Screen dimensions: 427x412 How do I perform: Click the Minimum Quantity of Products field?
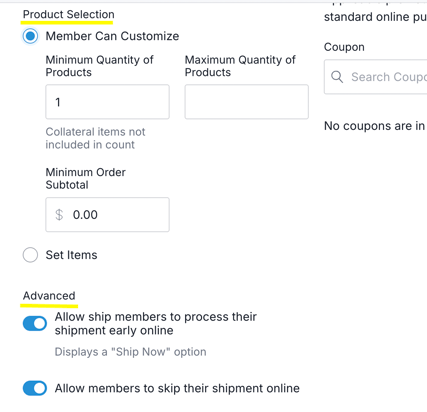(x=107, y=102)
